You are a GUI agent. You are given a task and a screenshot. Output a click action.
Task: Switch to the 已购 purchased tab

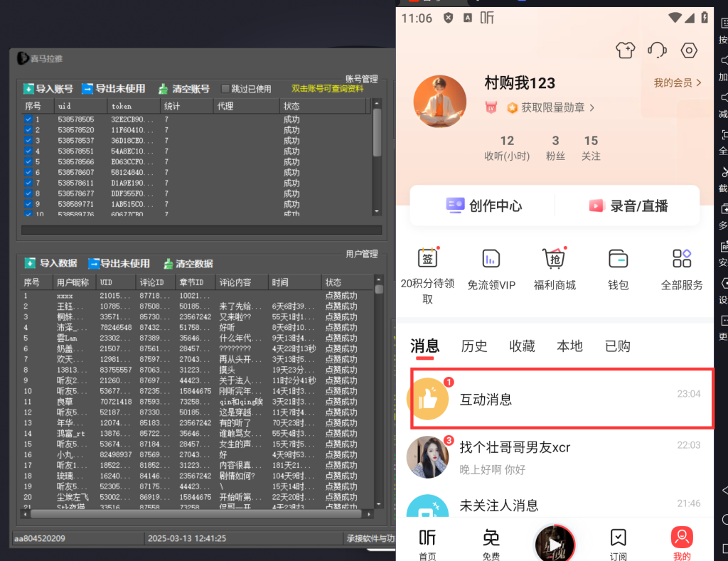(x=616, y=346)
